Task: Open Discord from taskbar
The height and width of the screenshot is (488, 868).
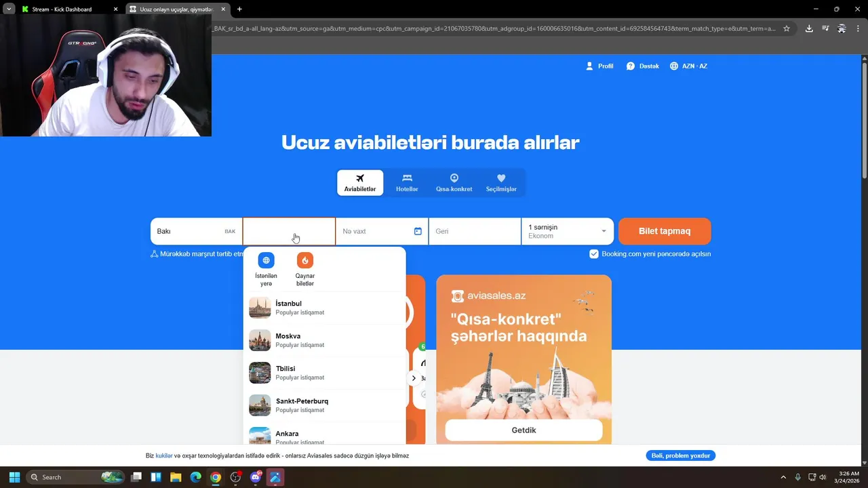Action: (x=256, y=477)
